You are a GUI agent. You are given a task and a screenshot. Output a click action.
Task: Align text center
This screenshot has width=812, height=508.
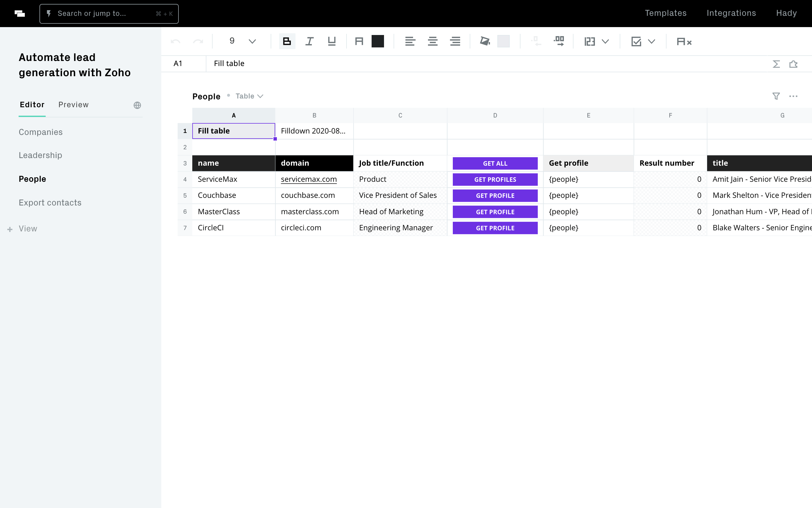tap(433, 41)
